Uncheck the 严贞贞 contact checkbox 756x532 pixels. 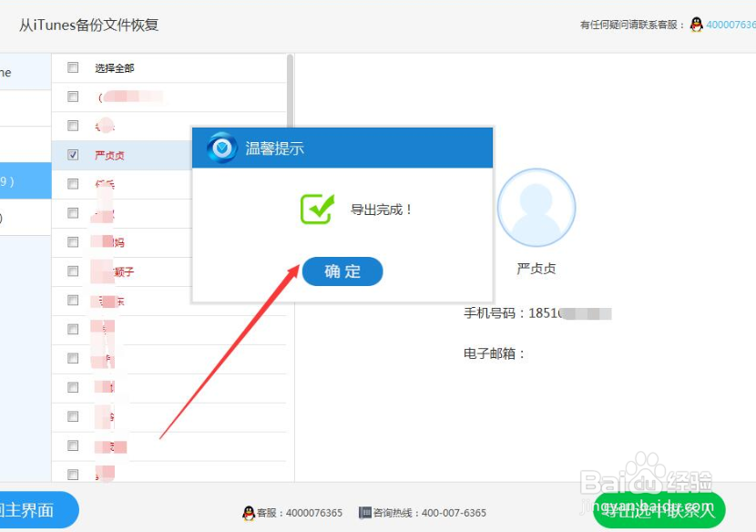pyautogui.click(x=73, y=155)
